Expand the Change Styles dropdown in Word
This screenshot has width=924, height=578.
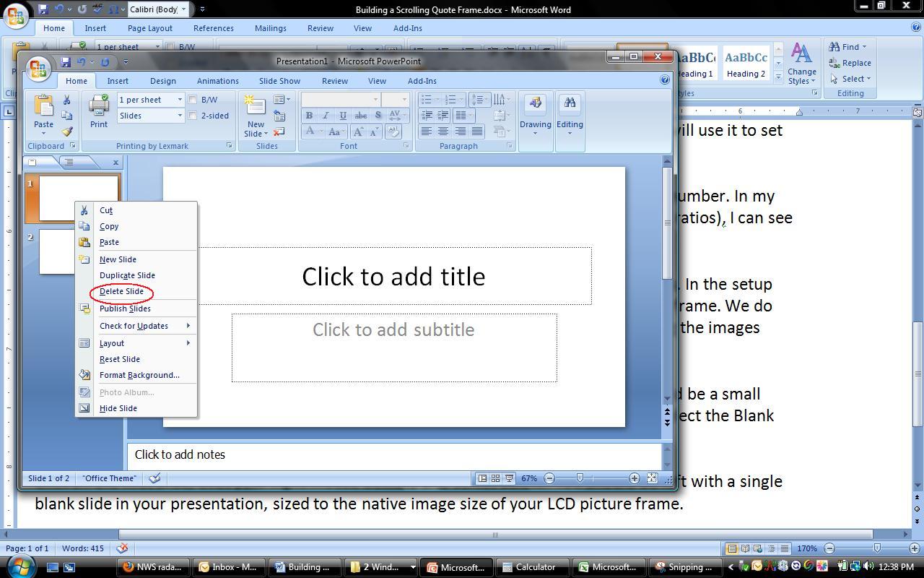coord(801,64)
